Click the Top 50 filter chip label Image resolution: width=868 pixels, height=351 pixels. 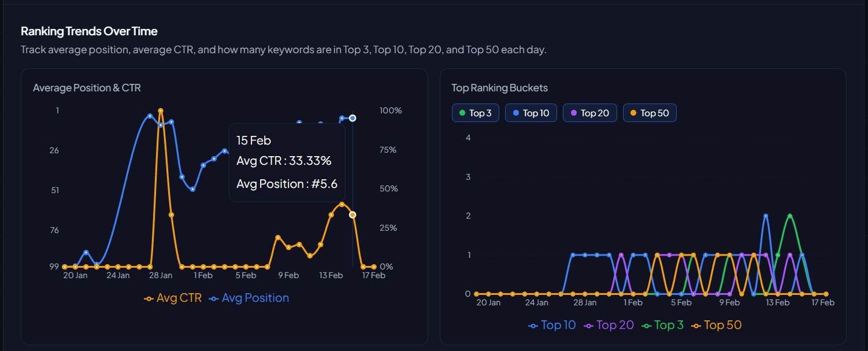654,112
